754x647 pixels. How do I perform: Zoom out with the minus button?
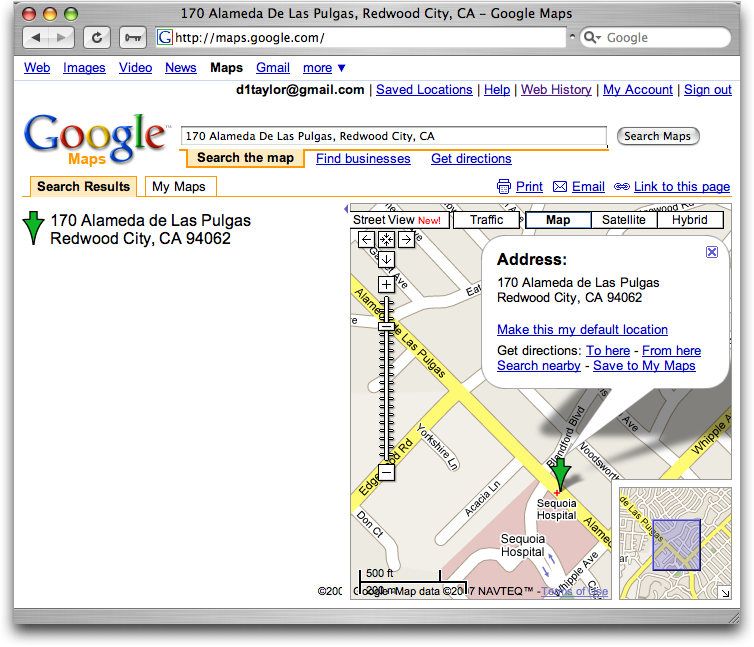pyautogui.click(x=386, y=472)
